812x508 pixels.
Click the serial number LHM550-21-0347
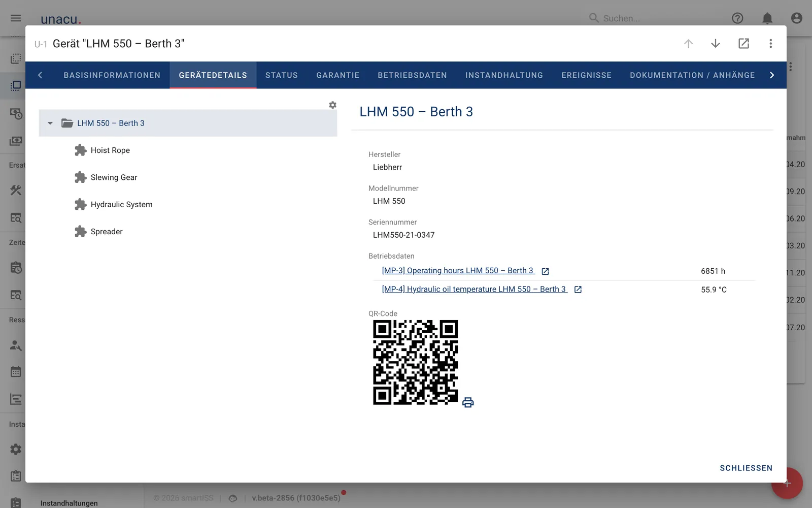pyautogui.click(x=404, y=235)
